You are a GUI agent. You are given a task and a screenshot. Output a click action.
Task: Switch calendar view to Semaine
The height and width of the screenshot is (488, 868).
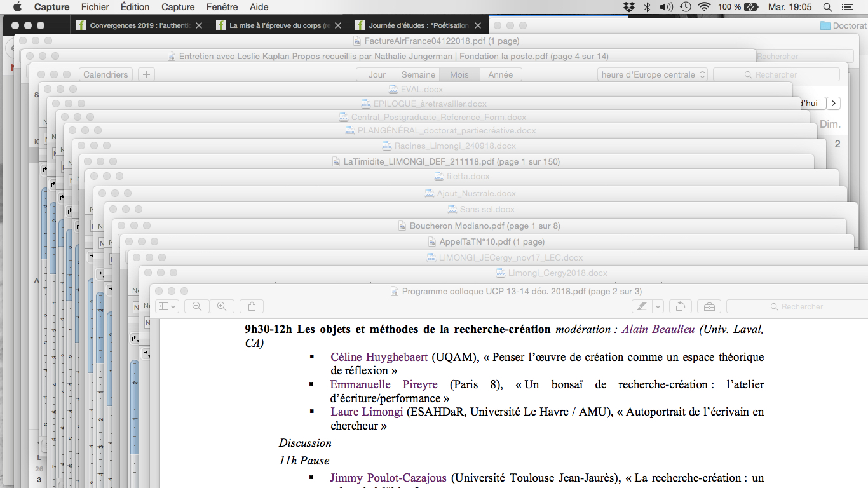(x=418, y=74)
